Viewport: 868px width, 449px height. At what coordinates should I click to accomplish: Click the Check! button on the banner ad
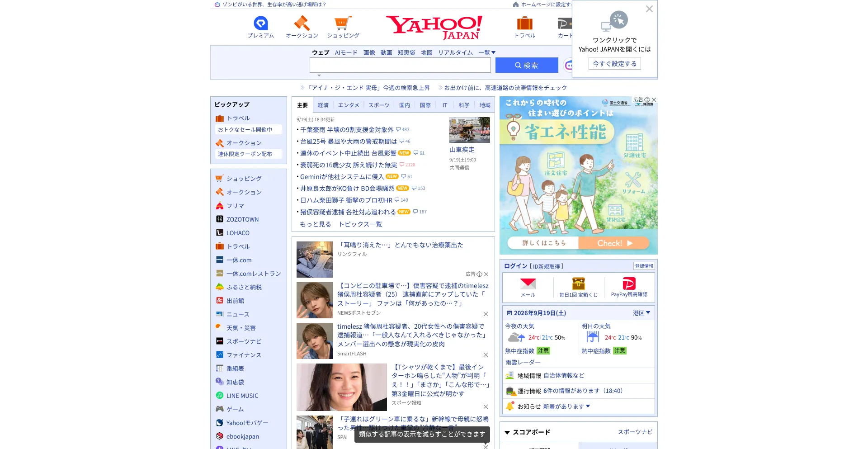click(614, 243)
